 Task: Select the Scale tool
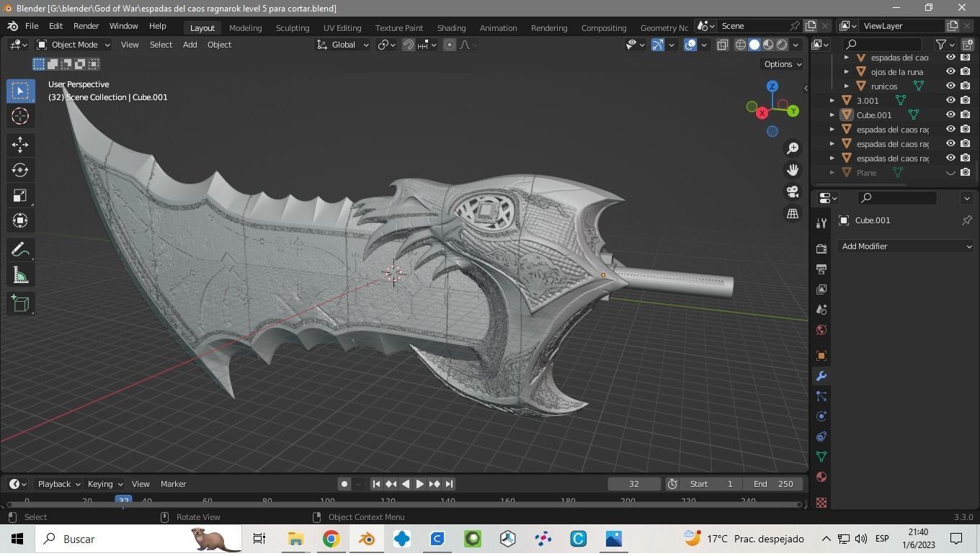pyautogui.click(x=19, y=195)
